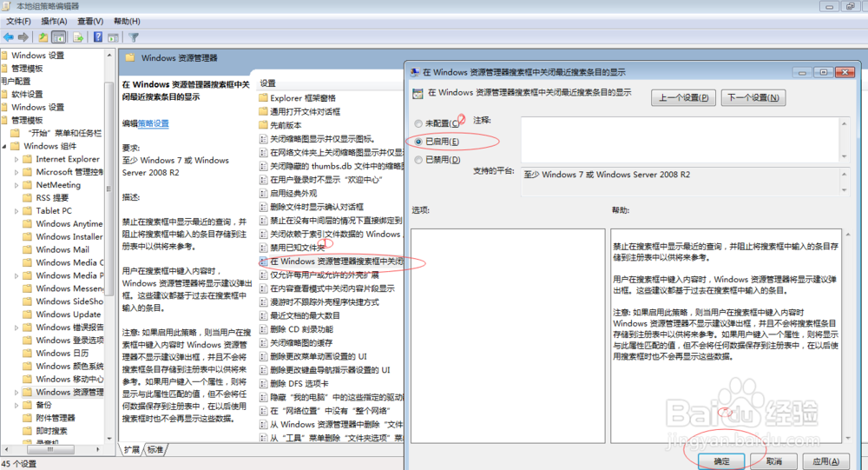Click the policy icon beside 禁用已知文件夹
This screenshot has height=470, width=868.
264,248
